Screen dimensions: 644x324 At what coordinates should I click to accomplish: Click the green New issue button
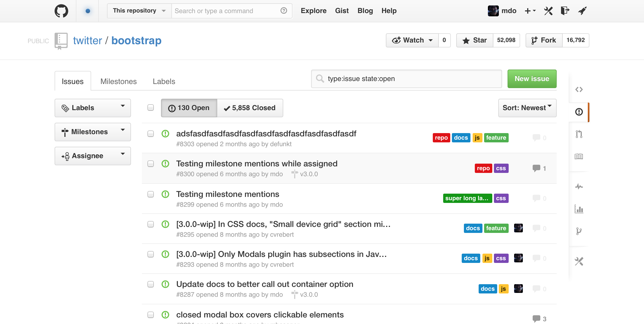click(x=532, y=79)
